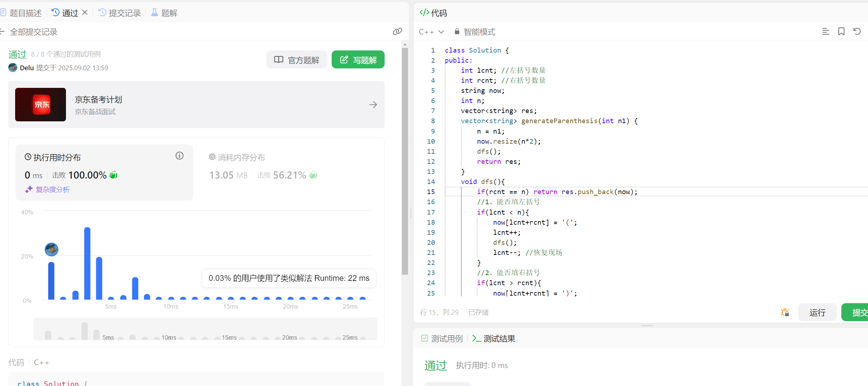Click the debug bug icon

coord(785,312)
